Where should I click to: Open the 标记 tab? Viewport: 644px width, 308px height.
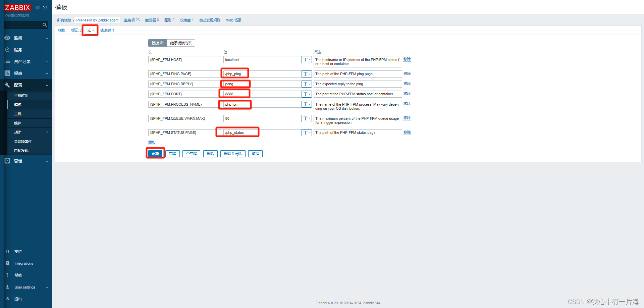point(76,30)
